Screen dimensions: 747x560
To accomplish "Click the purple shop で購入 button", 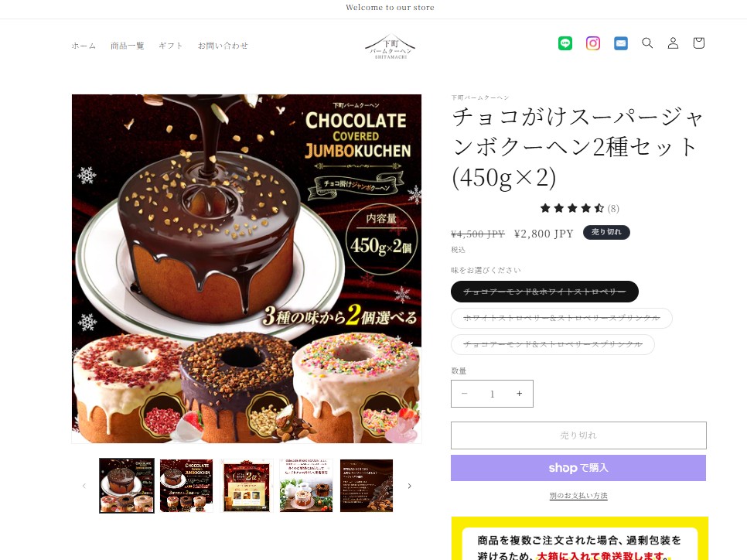I will point(578,468).
